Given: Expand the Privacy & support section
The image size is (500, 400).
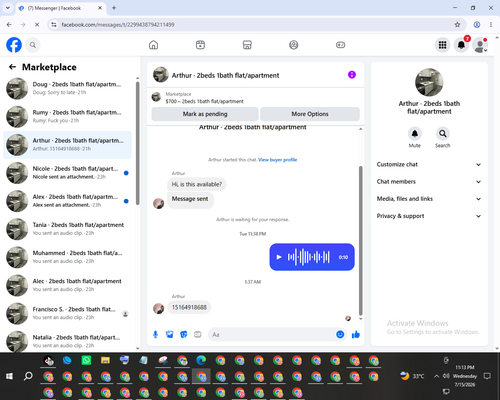Looking at the screenshot, I should (x=429, y=216).
